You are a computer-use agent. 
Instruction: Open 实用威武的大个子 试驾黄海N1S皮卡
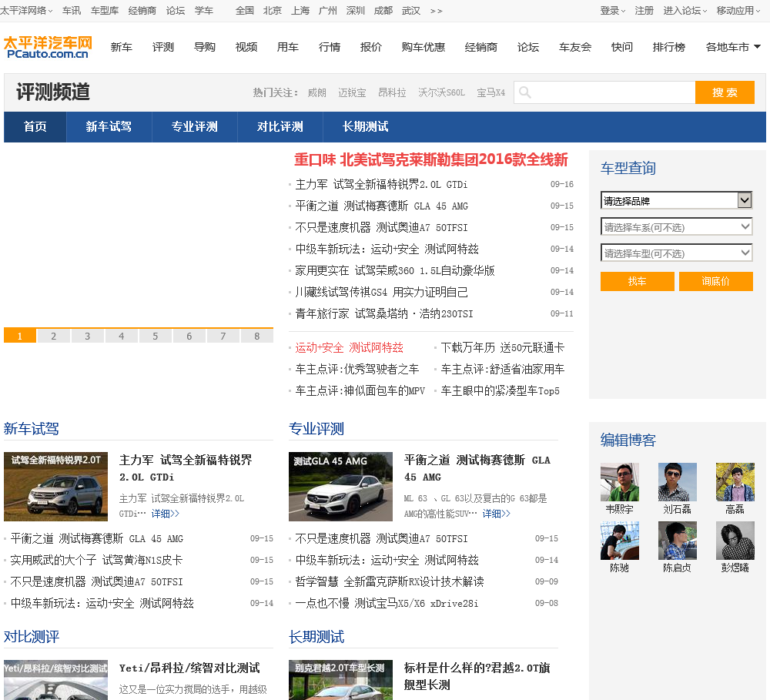[96, 560]
